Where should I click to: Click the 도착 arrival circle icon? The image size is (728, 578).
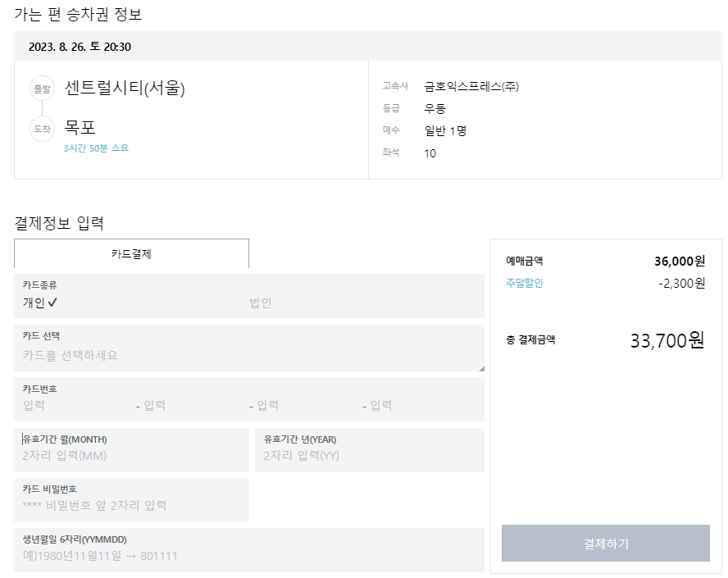[x=42, y=129]
